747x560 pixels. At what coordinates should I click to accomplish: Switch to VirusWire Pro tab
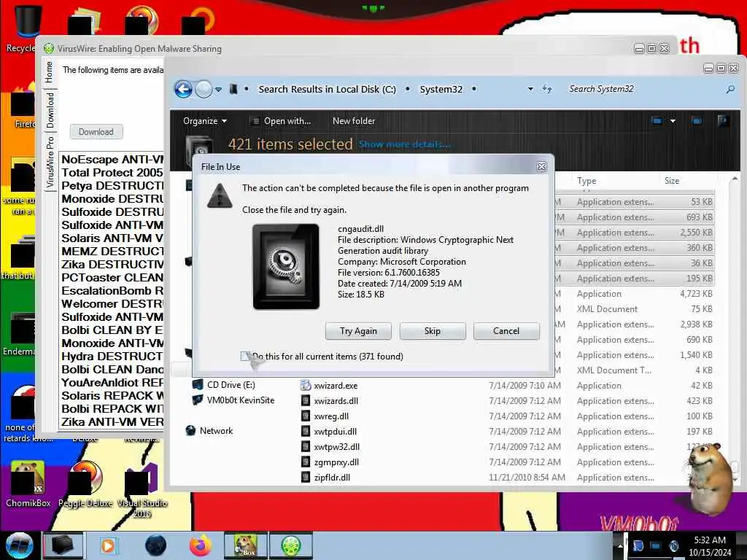coord(50,162)
